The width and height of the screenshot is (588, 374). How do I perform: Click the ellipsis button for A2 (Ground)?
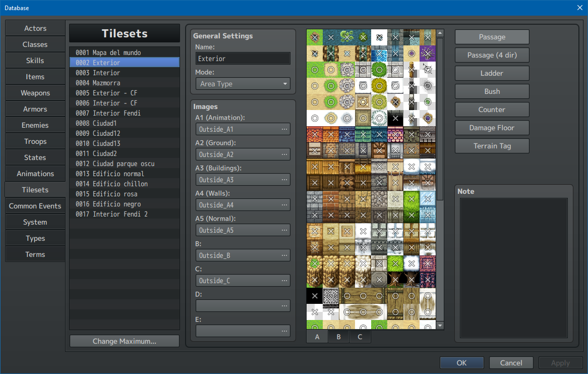tap(284, 154)
